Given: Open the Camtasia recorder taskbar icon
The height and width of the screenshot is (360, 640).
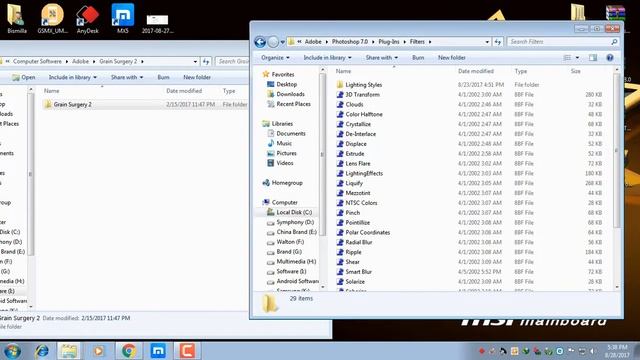Looking at the screenshot, I should tap(187, 351).
